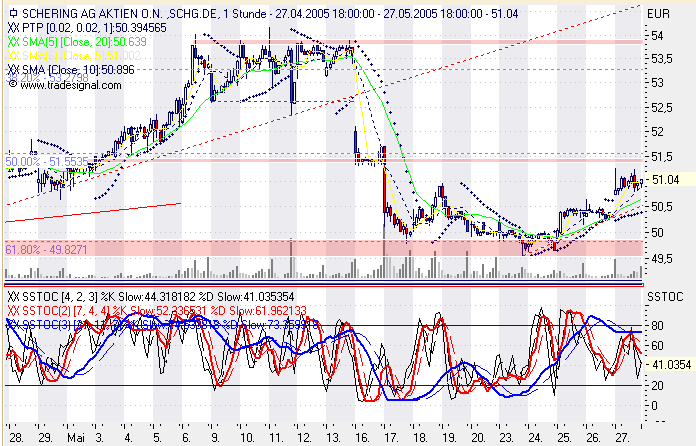Click the 52,5 price axis label
The width and height of the screenshot is (696, 446).
click(661, 108)
